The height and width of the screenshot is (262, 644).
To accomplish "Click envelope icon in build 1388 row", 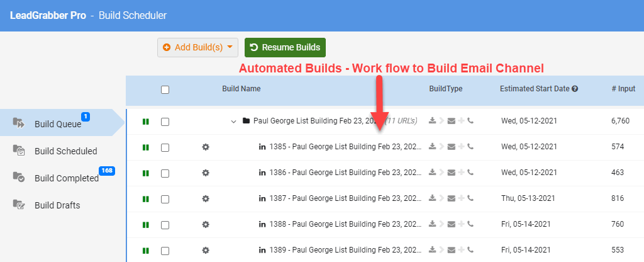I will tap(452, 224).
